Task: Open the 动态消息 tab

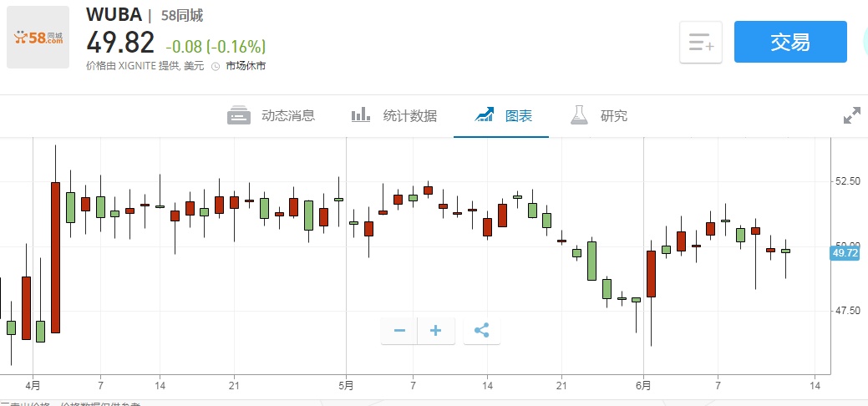Action: (287, 116)
